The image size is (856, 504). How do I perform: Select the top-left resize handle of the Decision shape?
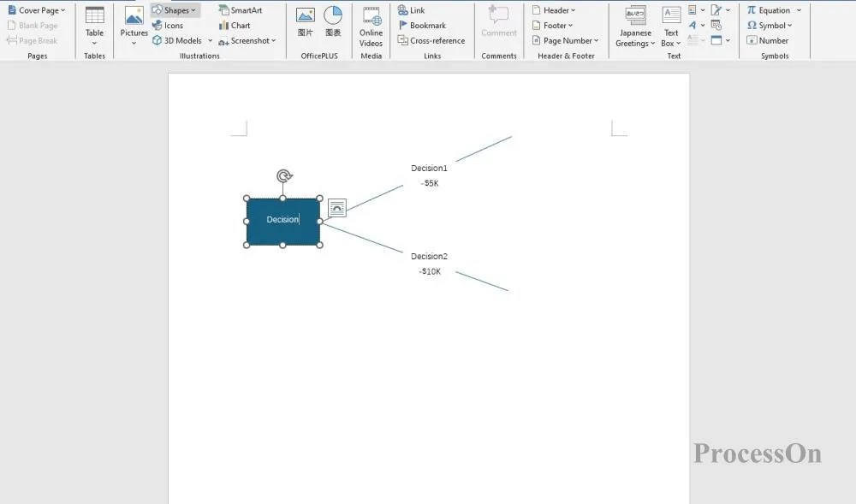click(x=247, y=199)
